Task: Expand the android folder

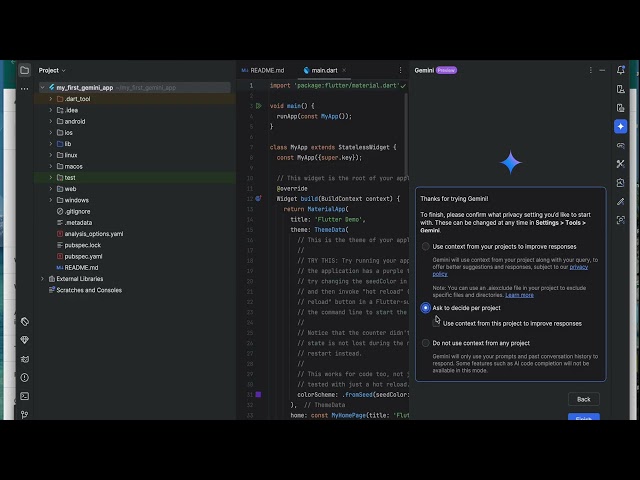Action: point(51,121)
